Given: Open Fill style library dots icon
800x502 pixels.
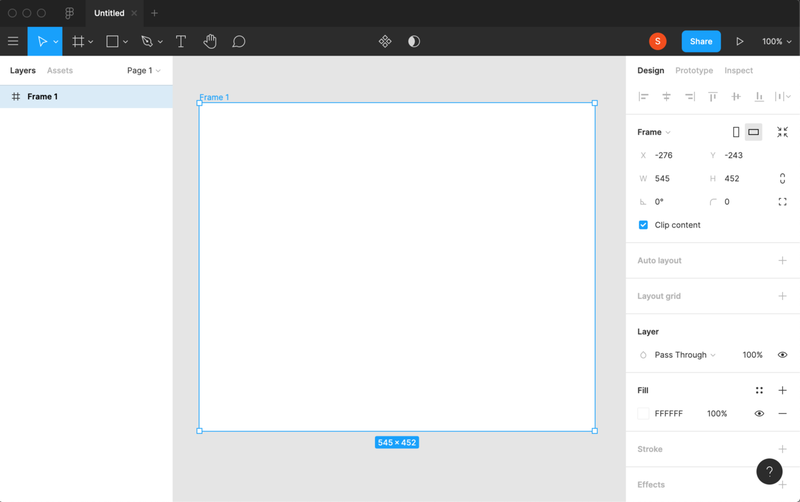Looking at the screenshot, I should 759,390.
